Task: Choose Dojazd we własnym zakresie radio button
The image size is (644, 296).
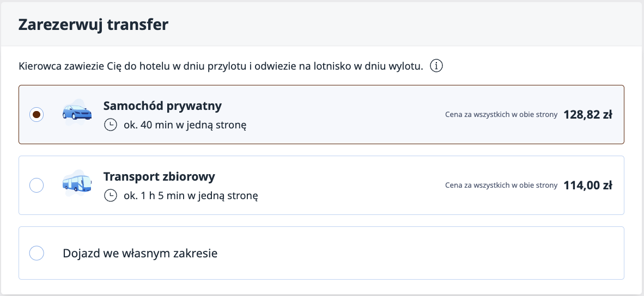Action: pyautogui.click(x=37, y=253)
